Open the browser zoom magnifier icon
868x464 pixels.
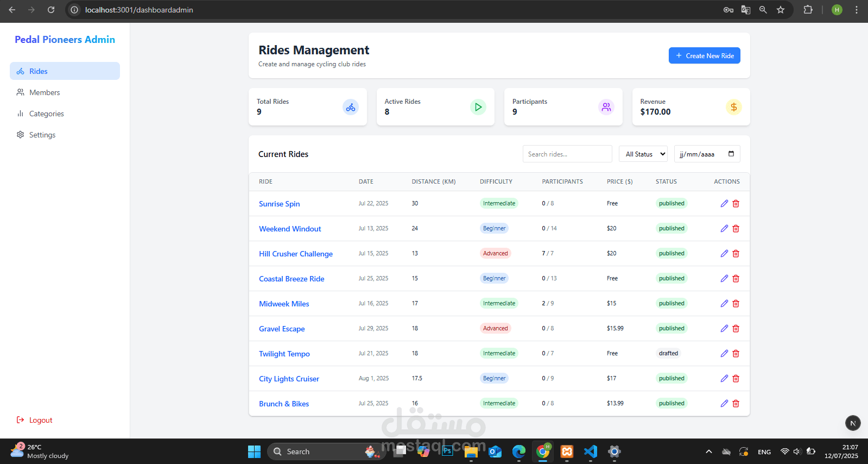763,10
